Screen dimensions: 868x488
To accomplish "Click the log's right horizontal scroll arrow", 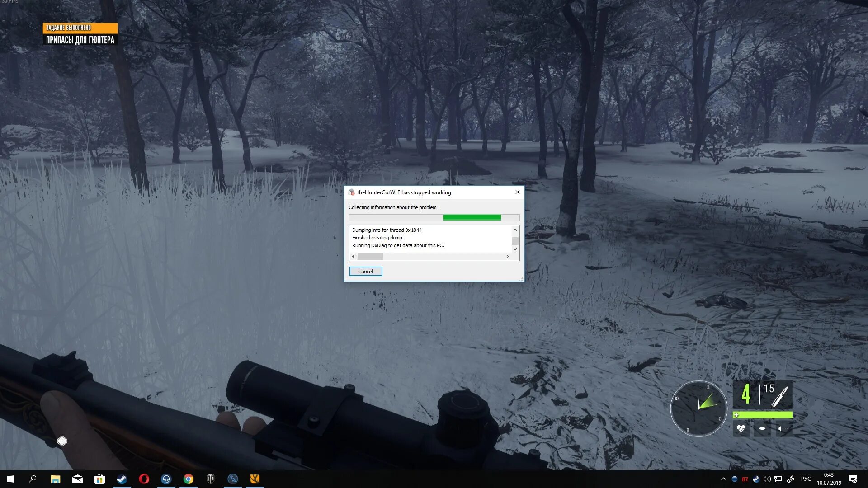I will 507,257.
